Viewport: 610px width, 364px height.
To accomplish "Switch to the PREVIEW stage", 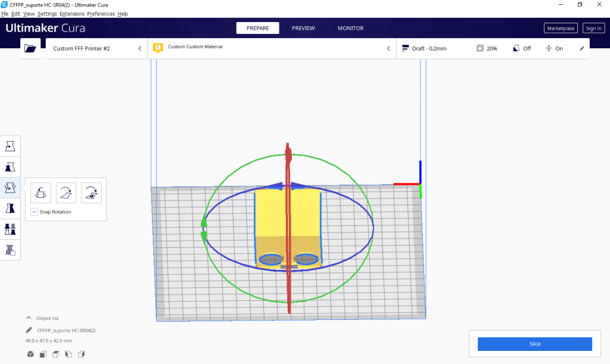I will 303,28.
